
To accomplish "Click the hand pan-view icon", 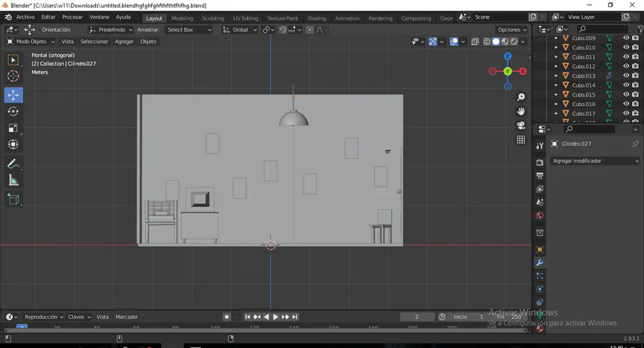I will [521, 111].
